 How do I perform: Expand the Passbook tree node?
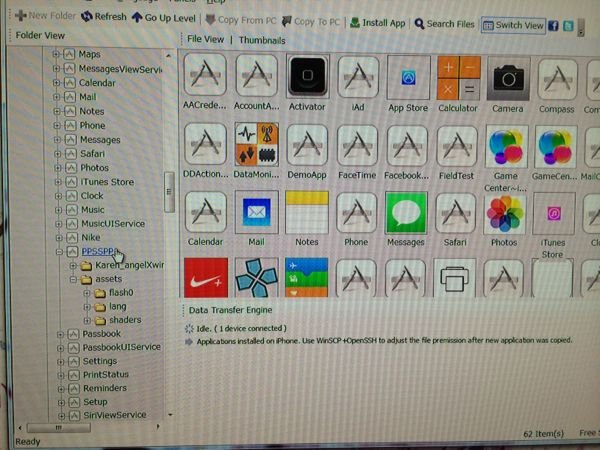pos(58,333)
